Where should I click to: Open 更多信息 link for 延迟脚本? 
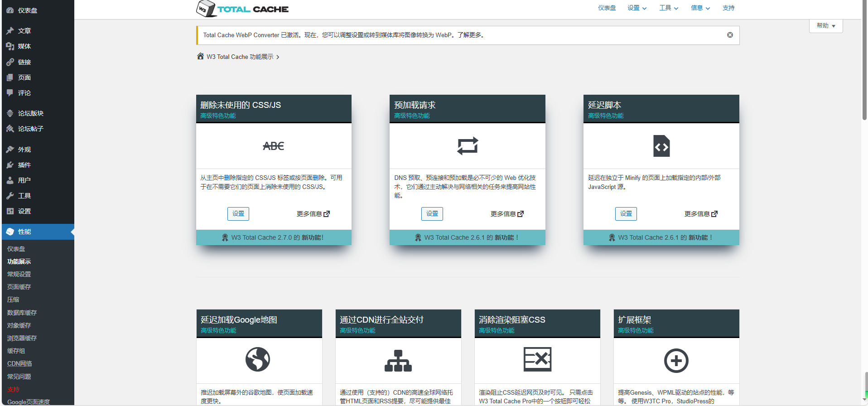(x=700, y=214)
